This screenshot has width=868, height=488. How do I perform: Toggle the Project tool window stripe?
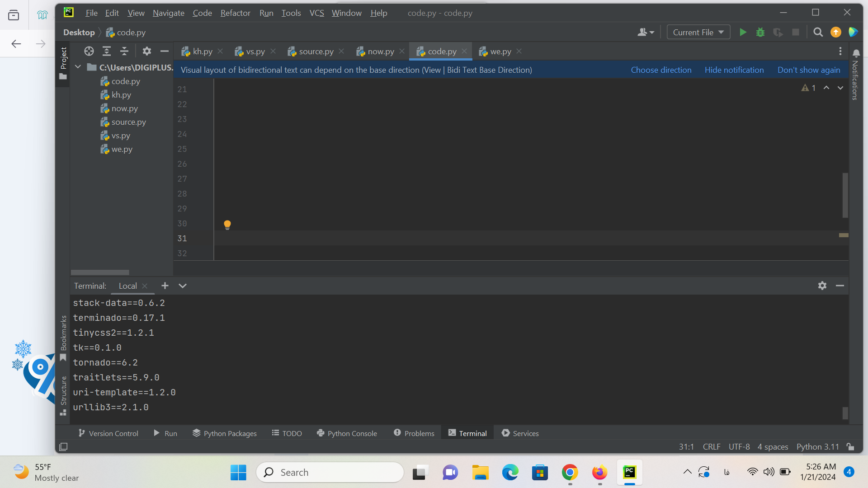(x=63, y=63)
